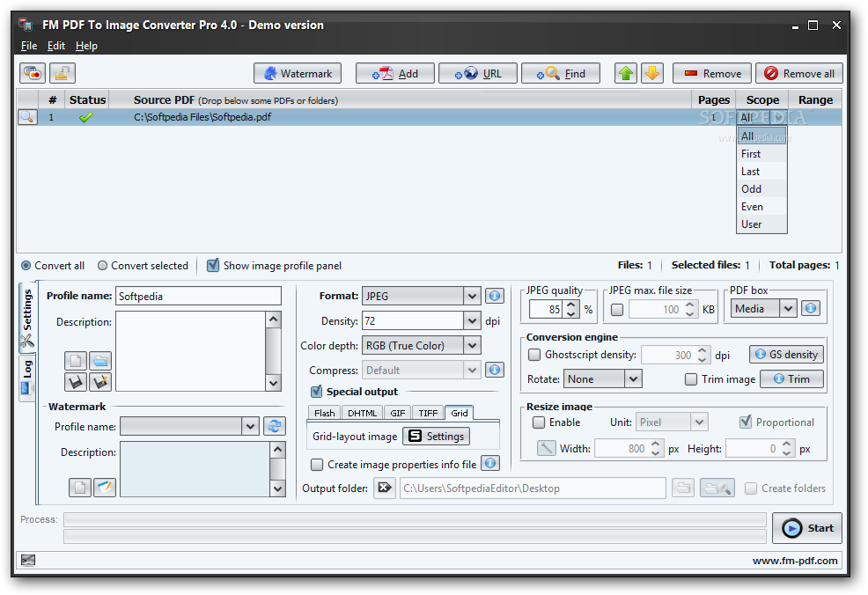The height and width of the screenshot is (595, 868).
Task: Click the output folder explore icon with magnifier
Action: click(x=717, y=488)
